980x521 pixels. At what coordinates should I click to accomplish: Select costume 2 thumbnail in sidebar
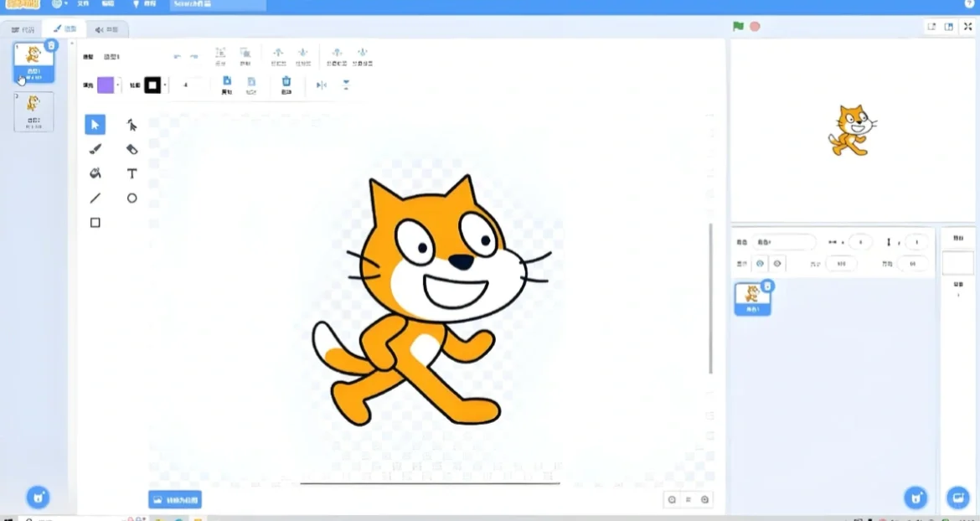click(x=33, y=111)
